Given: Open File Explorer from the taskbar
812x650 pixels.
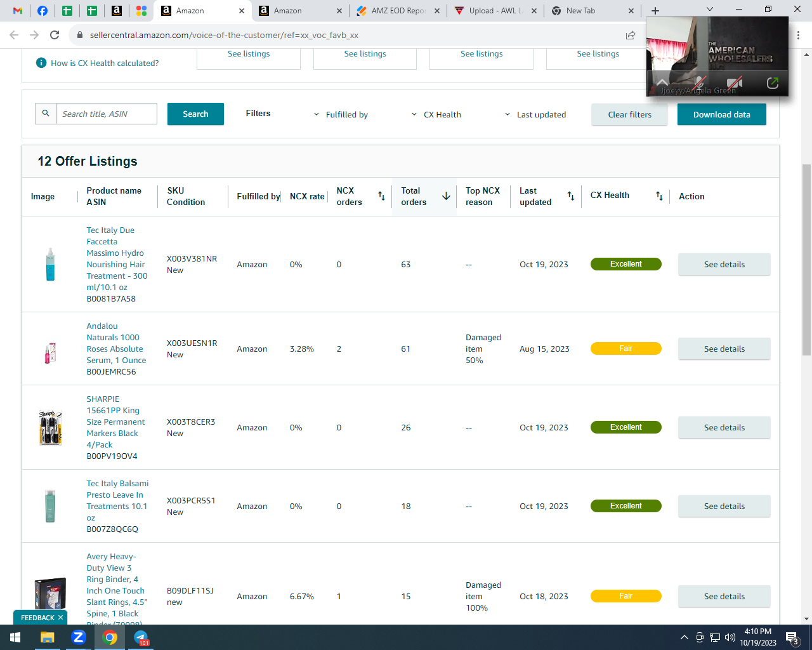Looking at the screenshot, I should click(48, 637).
